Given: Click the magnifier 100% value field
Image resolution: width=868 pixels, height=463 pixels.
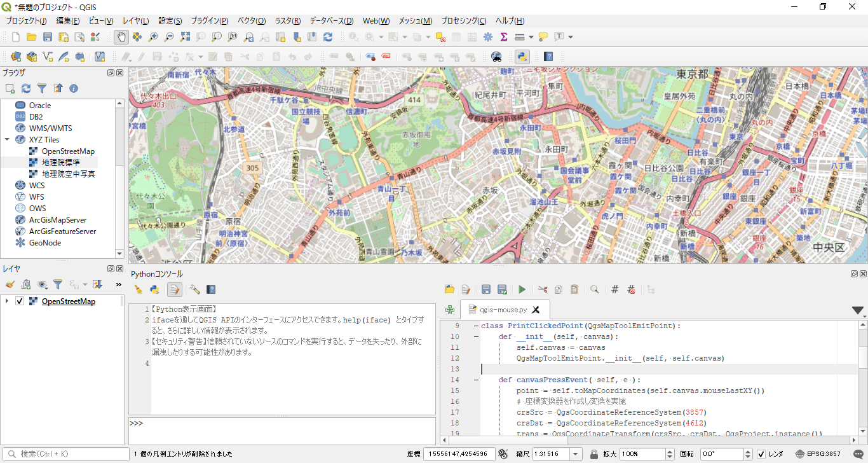Looking at the screenshot, I should click(642, 454).
